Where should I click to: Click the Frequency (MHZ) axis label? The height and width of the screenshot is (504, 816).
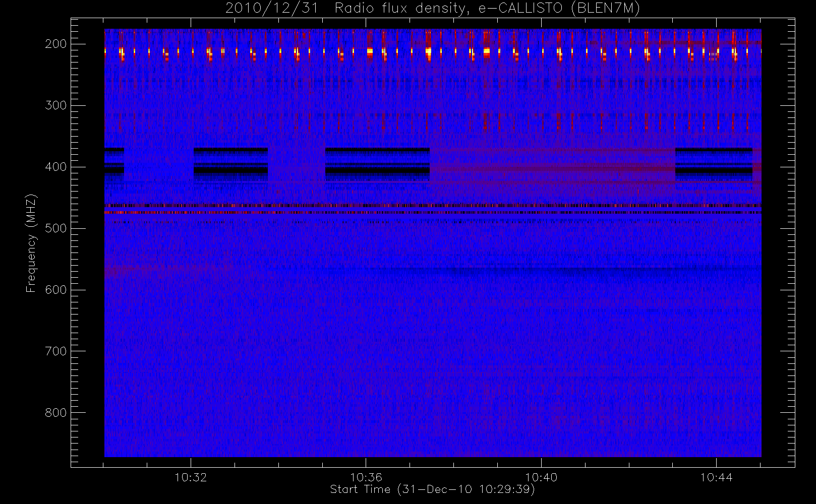tap(31, 243)
